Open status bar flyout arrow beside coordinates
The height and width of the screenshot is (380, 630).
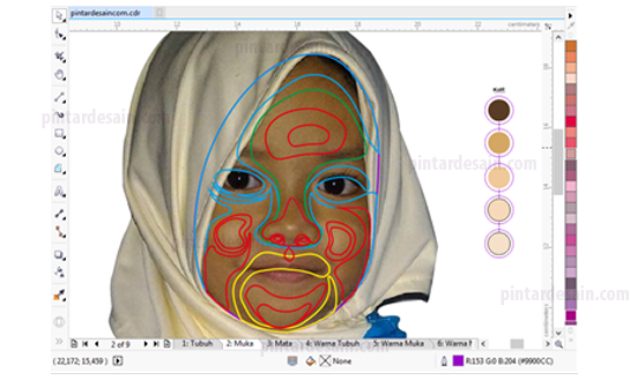pos(118,361)
